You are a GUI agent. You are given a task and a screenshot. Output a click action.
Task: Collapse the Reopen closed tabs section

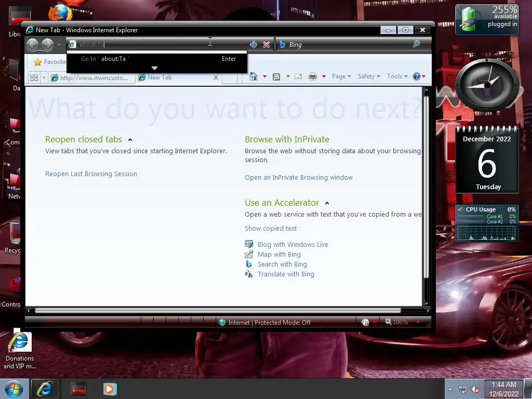coord(130,140)
